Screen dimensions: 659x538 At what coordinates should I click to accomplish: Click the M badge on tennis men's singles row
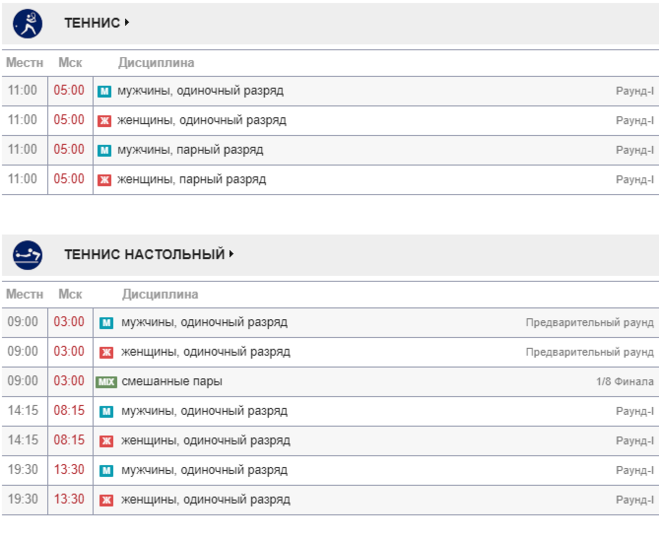coord(104,91)
